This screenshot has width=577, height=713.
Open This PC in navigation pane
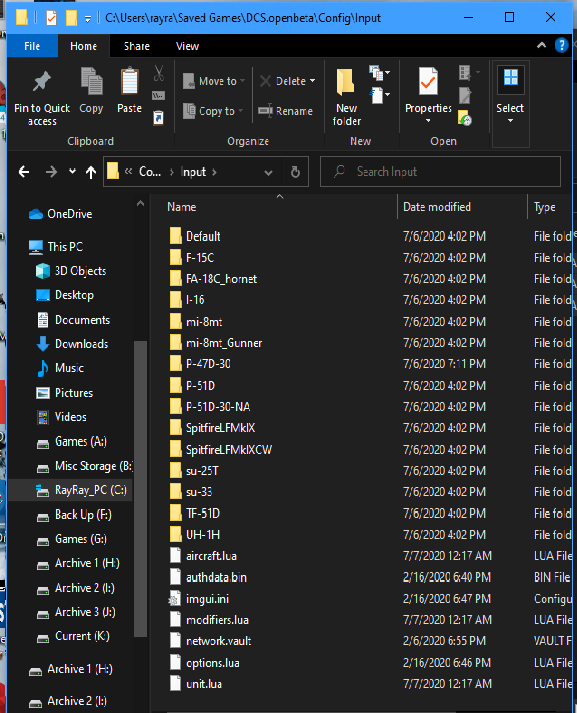(56, 246)
